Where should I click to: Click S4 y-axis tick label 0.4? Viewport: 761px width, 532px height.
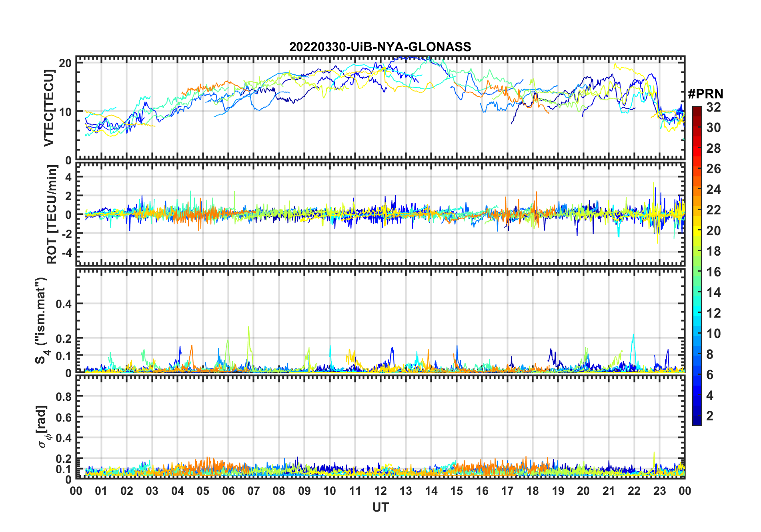64,304
